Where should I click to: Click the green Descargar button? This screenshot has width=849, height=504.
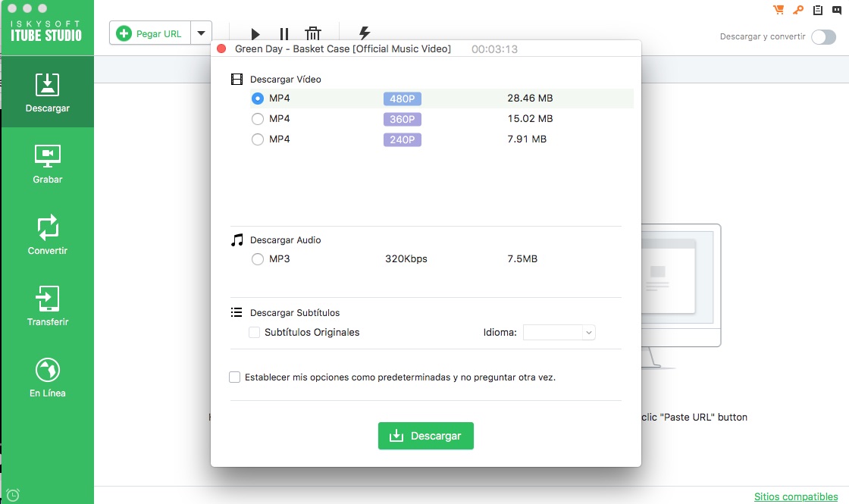tap(425, 436)
